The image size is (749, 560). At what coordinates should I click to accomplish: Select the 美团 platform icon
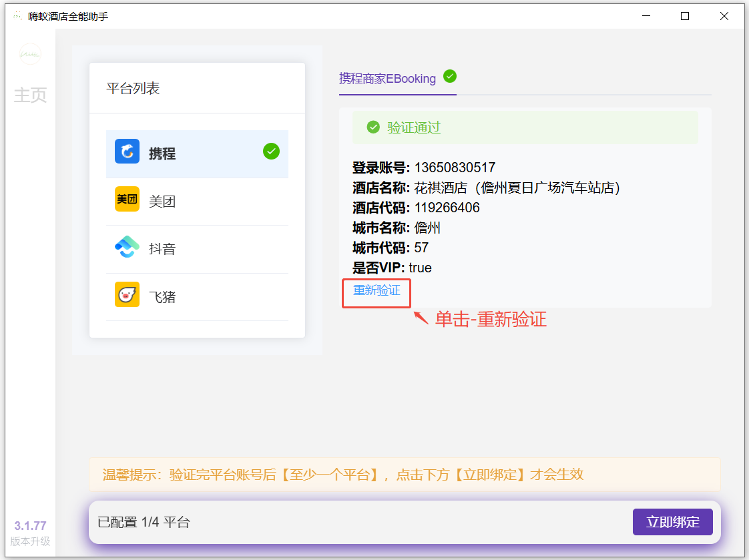click(x=127, y=200)
